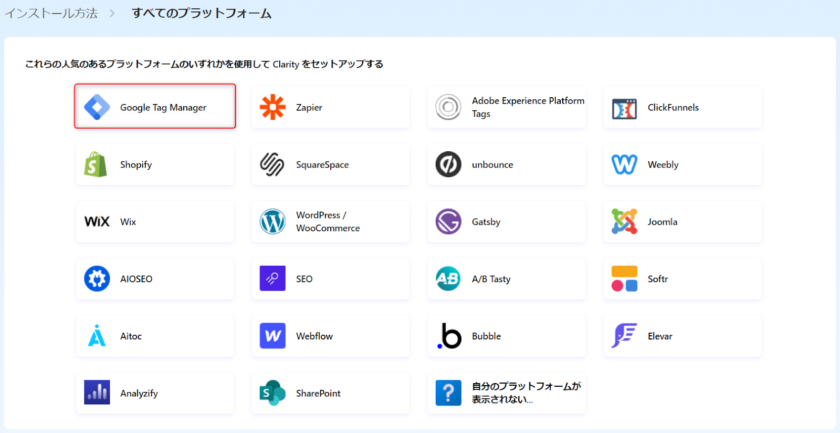Choose the Elevar platform card
The image size is (840, 433).
tap(682, 336)
